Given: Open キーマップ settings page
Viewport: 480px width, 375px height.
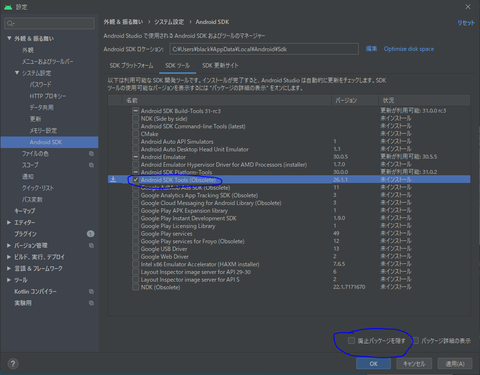Looking at the screenshot, I should tap(24, 211).
